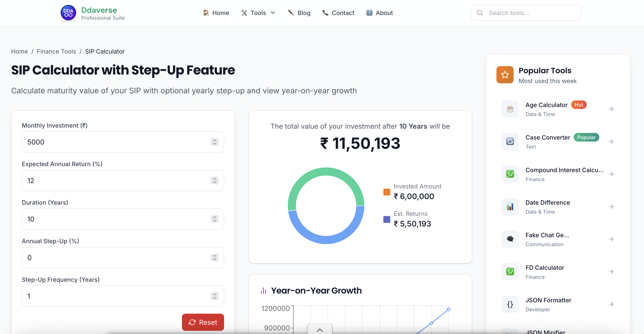Click the orange Invested Amount legend swatch
This screenshot has height=334, width=644.
coord(387,192)
